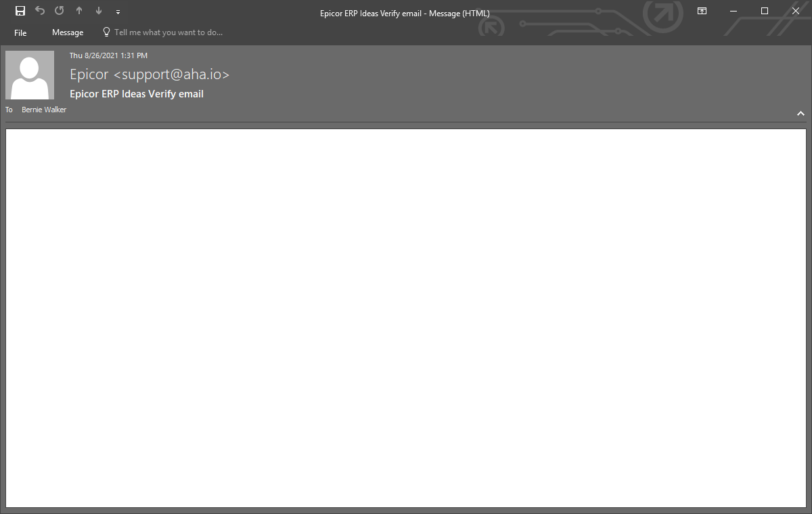812x514 pixels.
Task: Maximize the message window
Action: pyautogui.click(x=765, y=11)
